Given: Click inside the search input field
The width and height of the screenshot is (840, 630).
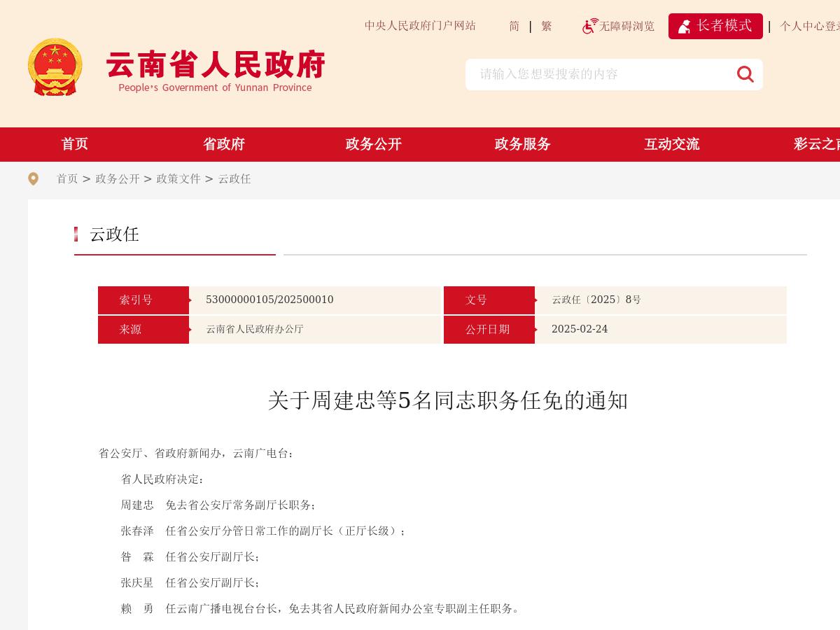Looking at the screenshot, I should [x=602, y=74].
